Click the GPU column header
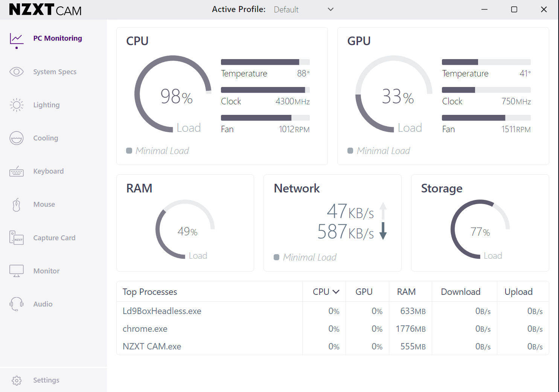The image size is (559, 392). click(x=364, y=292)
